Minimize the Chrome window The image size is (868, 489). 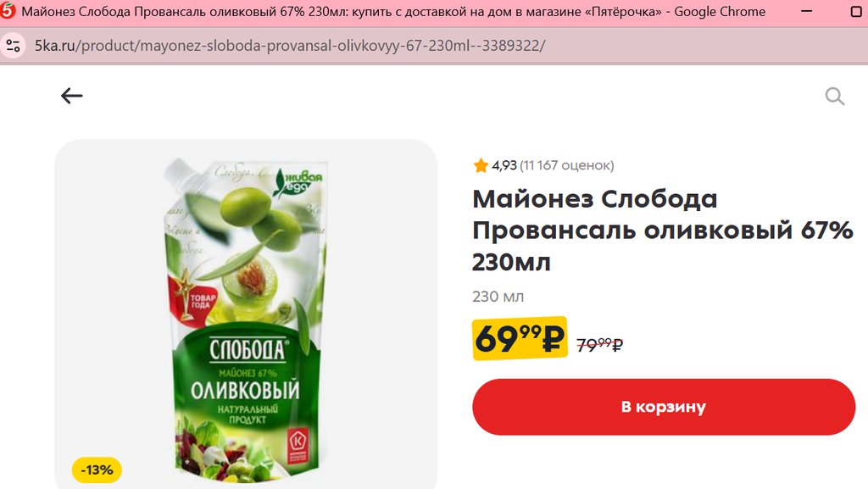click(x=807, y=11)
